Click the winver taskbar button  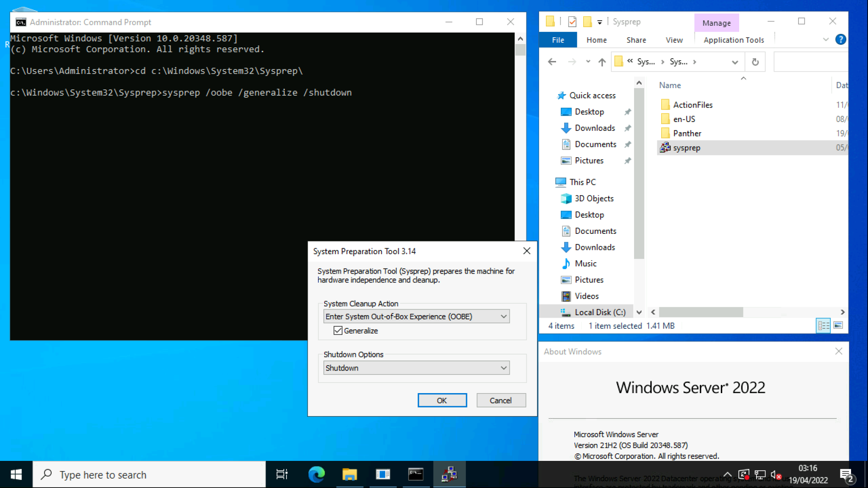point(383,474)
